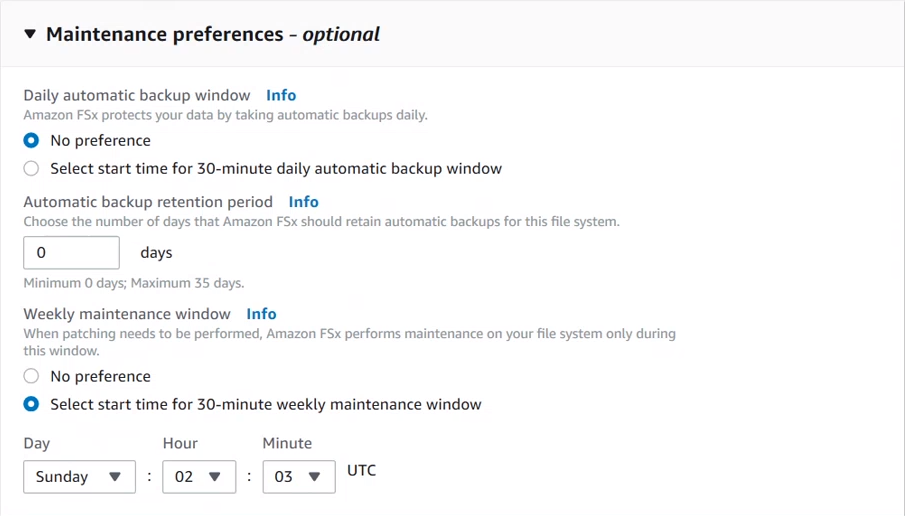Click the arrow icon in the Day selector
Screen dimensions: 905x516
point(115,477)
